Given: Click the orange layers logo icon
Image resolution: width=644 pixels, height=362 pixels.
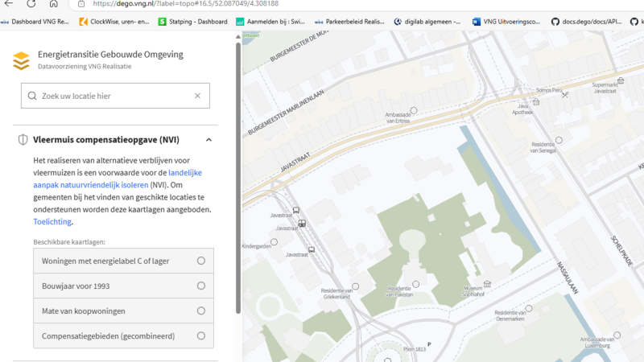Looking at the screenshot, I should coord(21,61).
